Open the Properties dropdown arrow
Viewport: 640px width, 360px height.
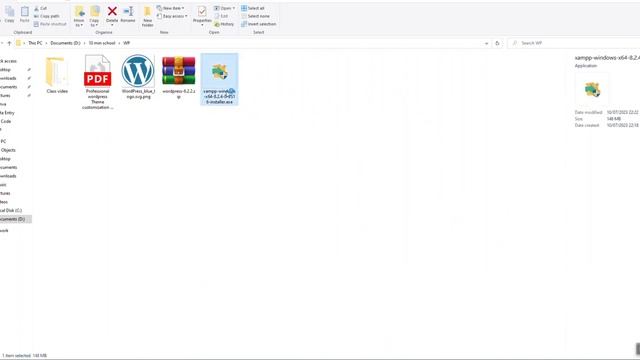coord(202,25)
